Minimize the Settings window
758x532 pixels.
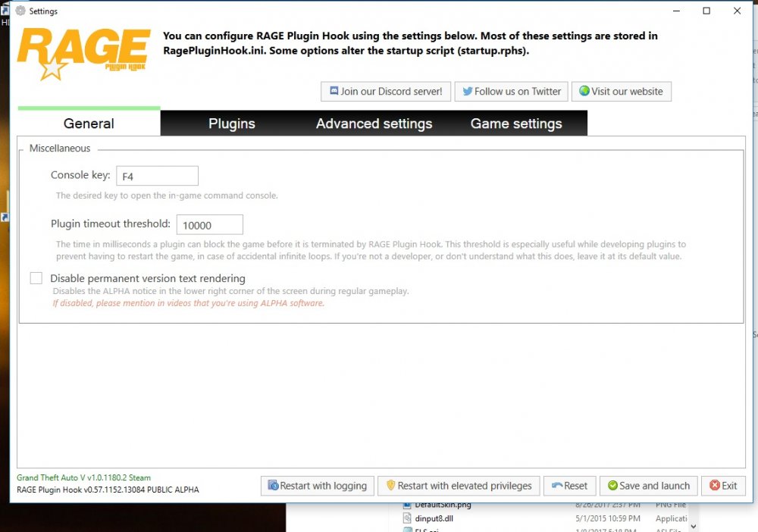(676, 11)
